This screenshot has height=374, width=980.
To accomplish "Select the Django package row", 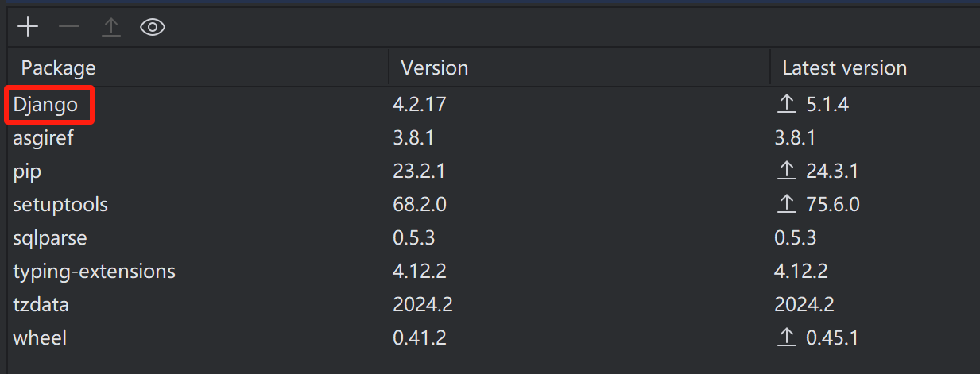I will pos(45,104).
